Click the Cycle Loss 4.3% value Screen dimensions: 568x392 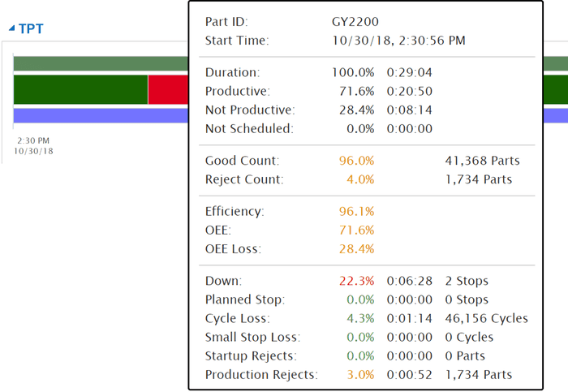click(x=360, y=318)
